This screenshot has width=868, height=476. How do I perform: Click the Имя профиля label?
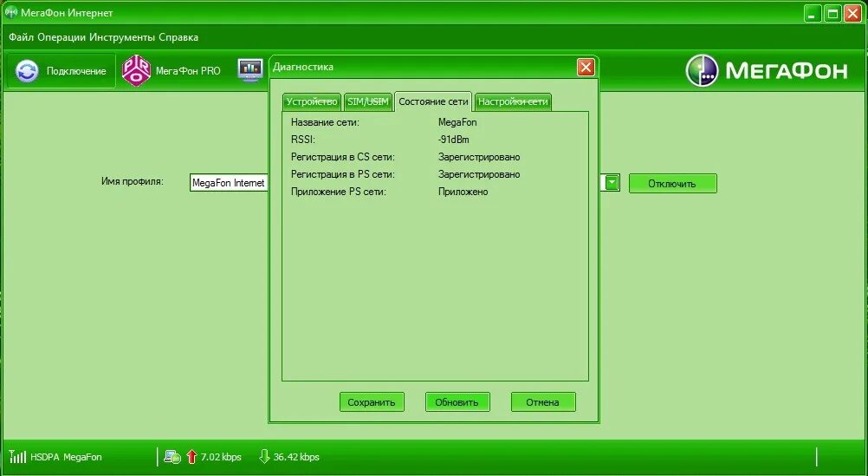[x=133, y=181]
